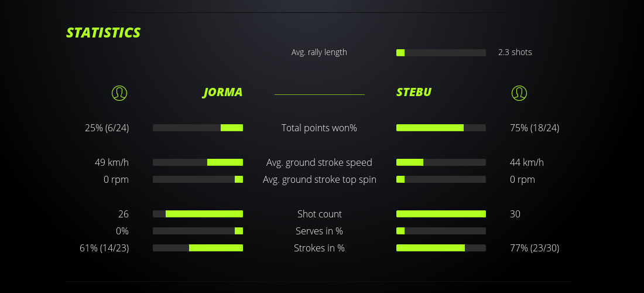Click Stebu's 75% (18/24) value
Image resolution: width=644 pixels, height=293 pixels.
tap(535, 128)
